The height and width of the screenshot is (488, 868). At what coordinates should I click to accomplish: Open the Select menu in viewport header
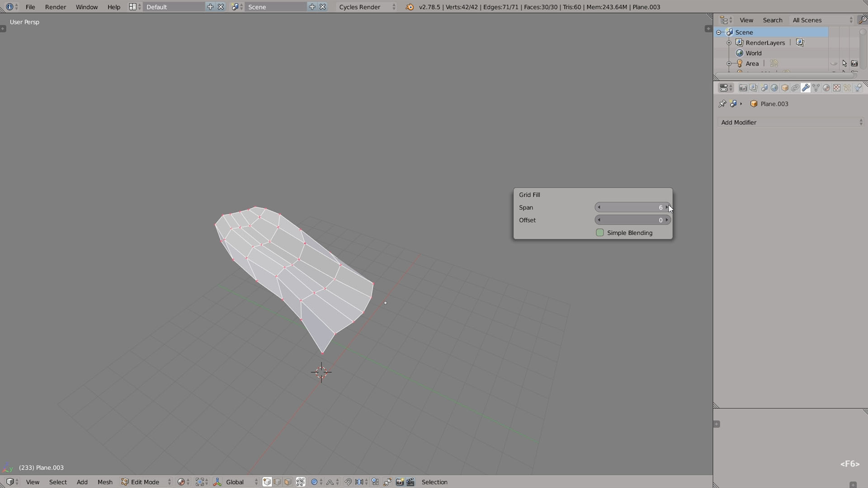58,482
